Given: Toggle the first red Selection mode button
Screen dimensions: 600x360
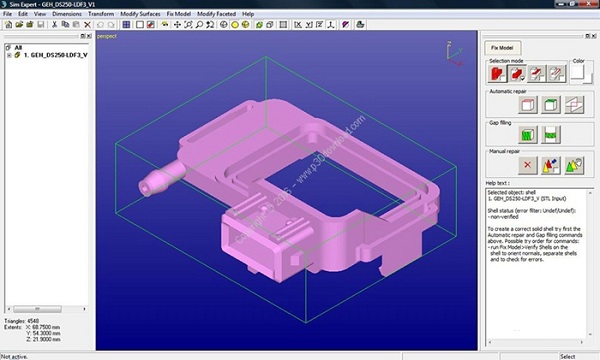Looking at the screenshot, I should (x=497, y=74).
